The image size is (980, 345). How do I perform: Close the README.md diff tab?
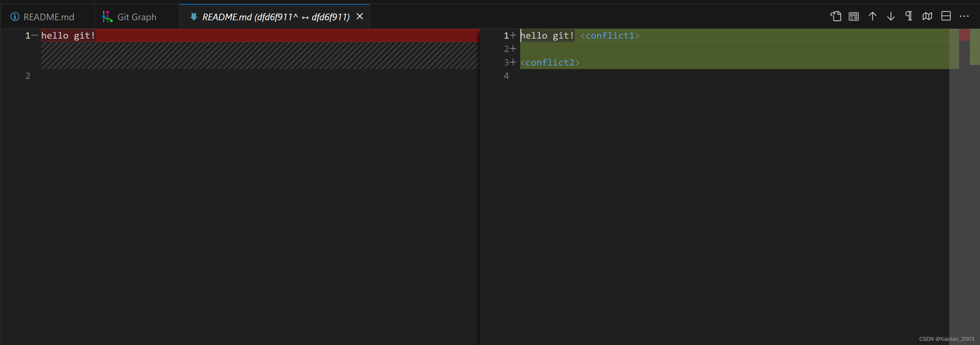click(x=360, y=16)
